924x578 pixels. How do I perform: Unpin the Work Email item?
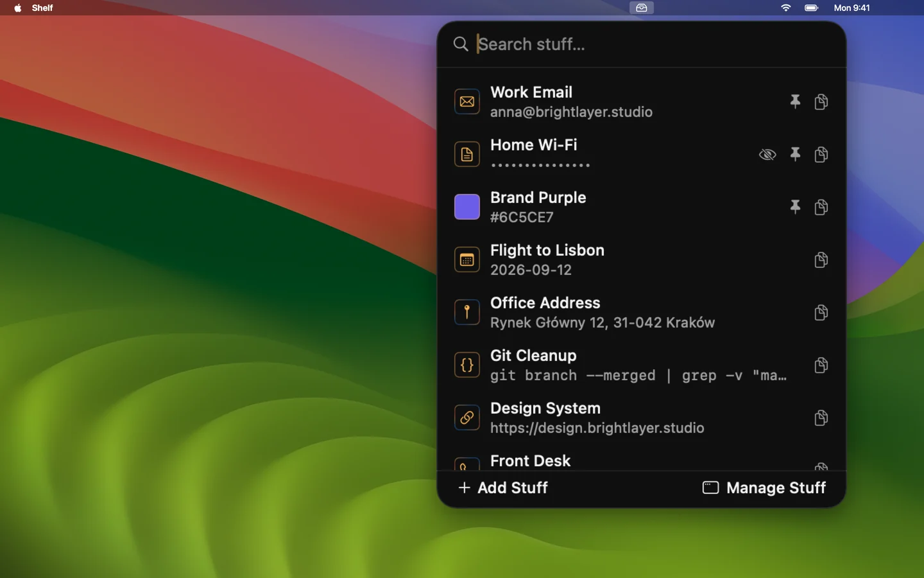[795, 101]
